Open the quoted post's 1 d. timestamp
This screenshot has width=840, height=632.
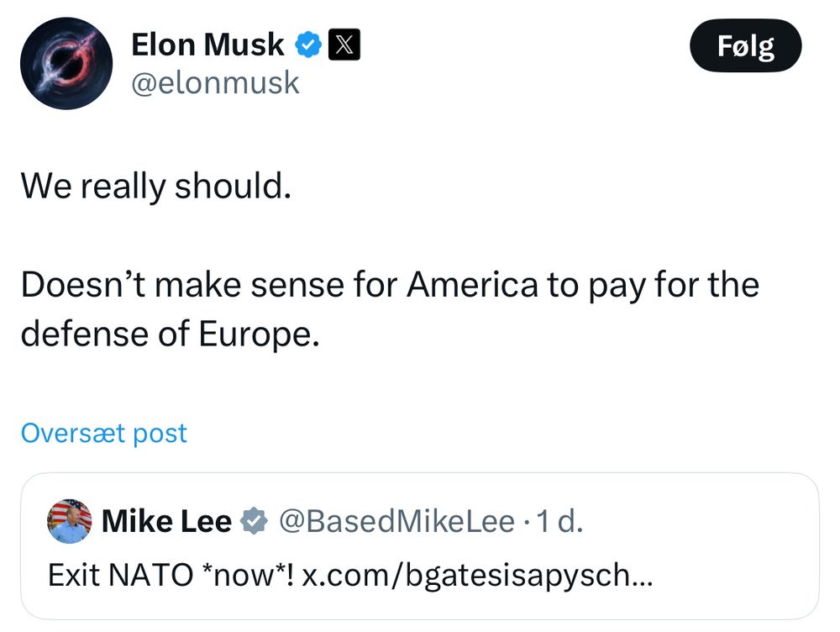pyautogui.click(x=559, y=521)
